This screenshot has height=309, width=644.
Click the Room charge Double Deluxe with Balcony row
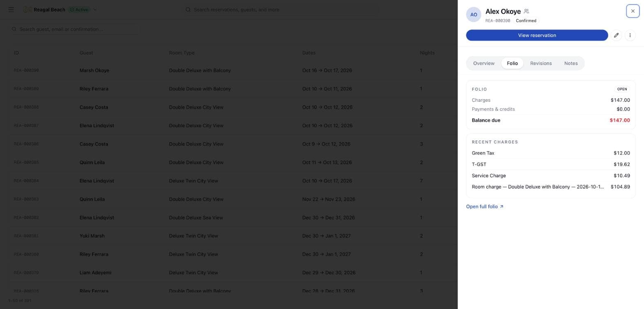click(x=551, y=187)
